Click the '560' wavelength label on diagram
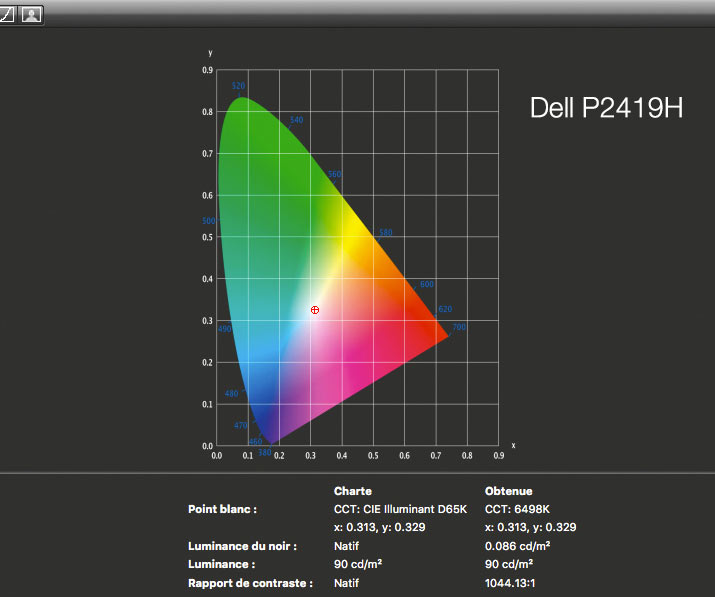 pos(335,174)
